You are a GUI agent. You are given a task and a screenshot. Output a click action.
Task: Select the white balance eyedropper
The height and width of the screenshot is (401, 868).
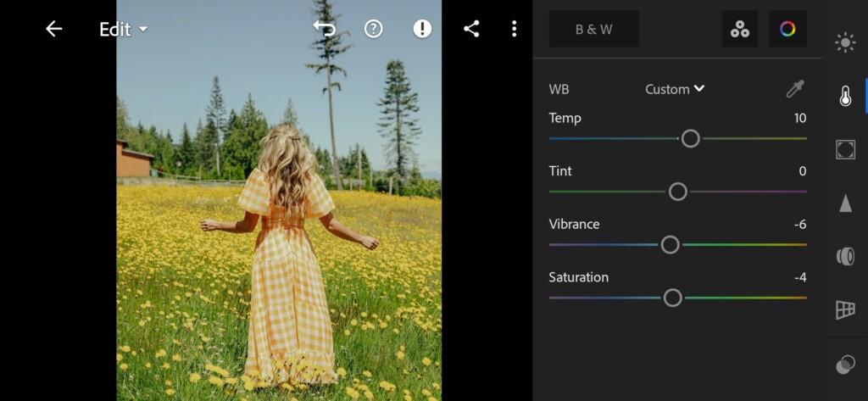coord(795,89)
